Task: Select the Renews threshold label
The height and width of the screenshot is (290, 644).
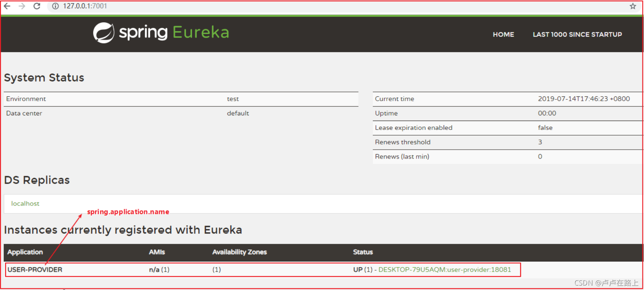Action: [x=403, y=142]
